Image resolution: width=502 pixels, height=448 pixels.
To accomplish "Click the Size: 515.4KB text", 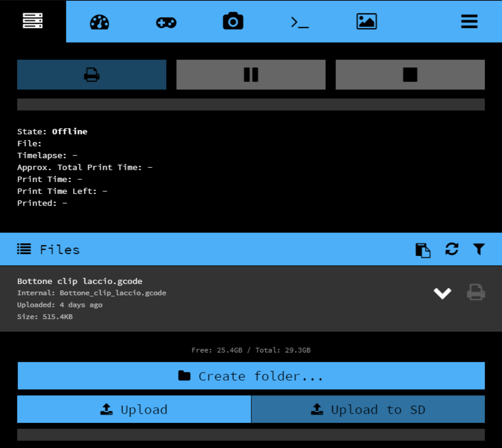I will [x=45, y=317].
